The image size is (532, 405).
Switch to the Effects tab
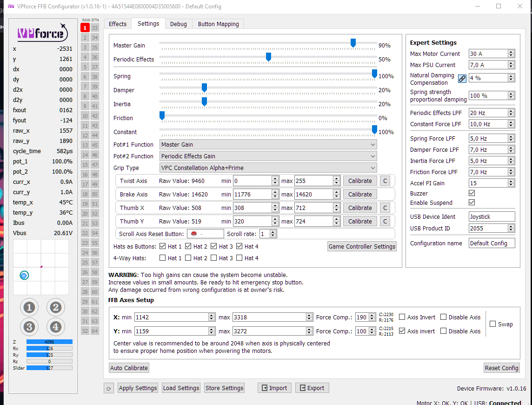117,24
